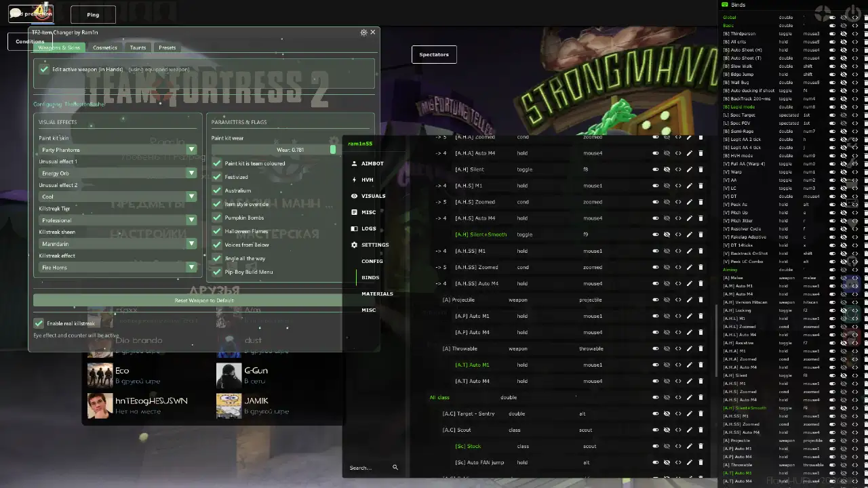This screenshot has width=868, height=488.
Task: Delete the [A.C] Target - Sentry bind in menu list
Action: (x=701, y=413)
